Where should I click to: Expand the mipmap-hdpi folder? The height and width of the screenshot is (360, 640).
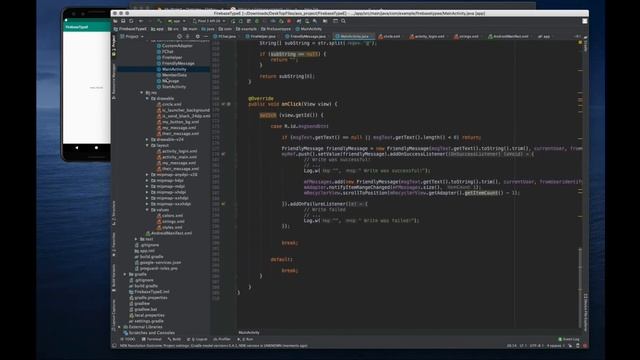[x=147, y=180]
